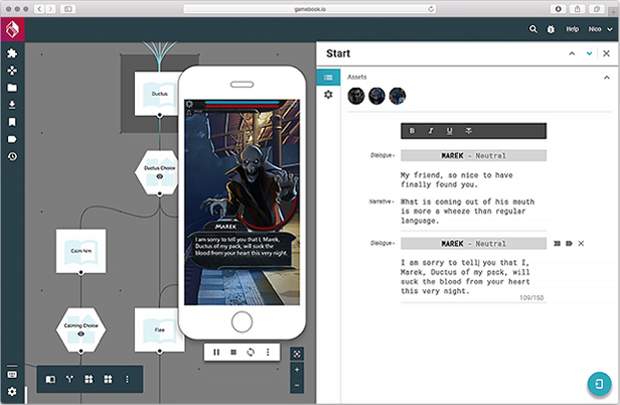Select the Ductus page node
This screenshot has width=620, height=405.
[x=157, y=94]
